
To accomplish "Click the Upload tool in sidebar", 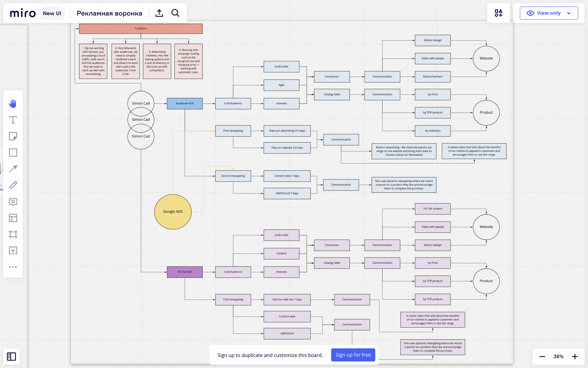I will tap(13, 251).
